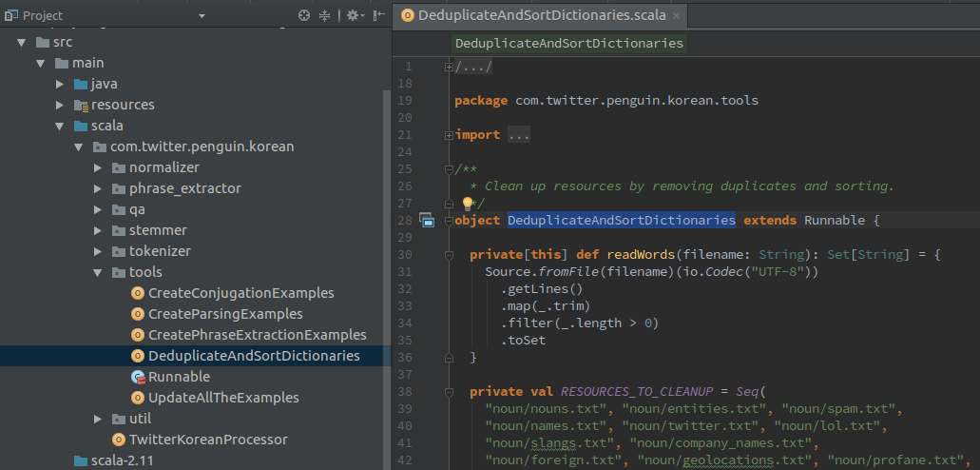Expand the normalizer package
Image resolution: width=980 pixels, height=470 pixels.
click(98, 167)
